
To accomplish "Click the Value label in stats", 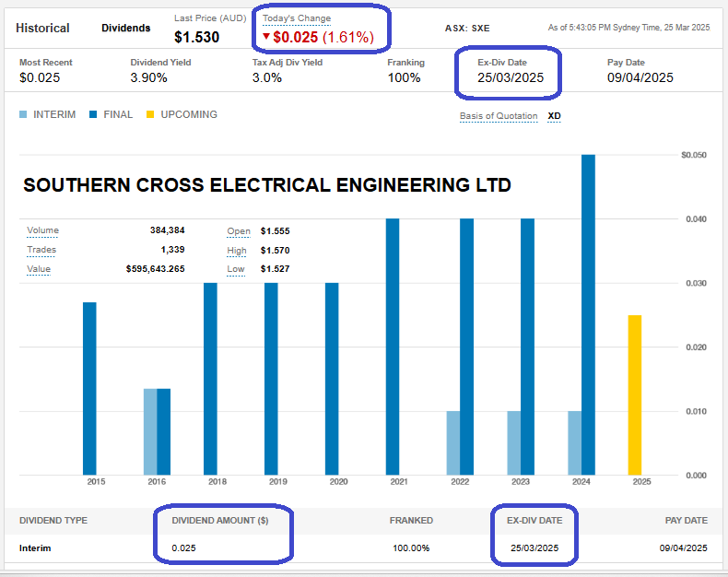I will click(39, 269).
